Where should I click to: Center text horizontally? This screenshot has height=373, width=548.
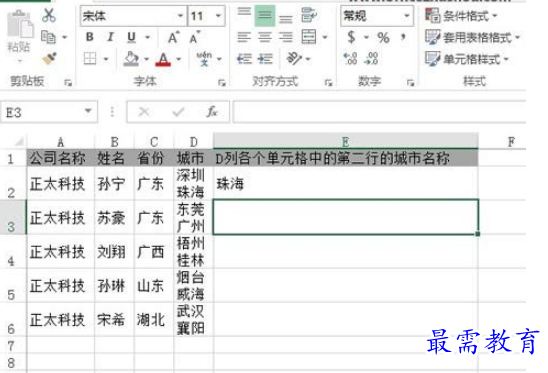tap(265, 37)
